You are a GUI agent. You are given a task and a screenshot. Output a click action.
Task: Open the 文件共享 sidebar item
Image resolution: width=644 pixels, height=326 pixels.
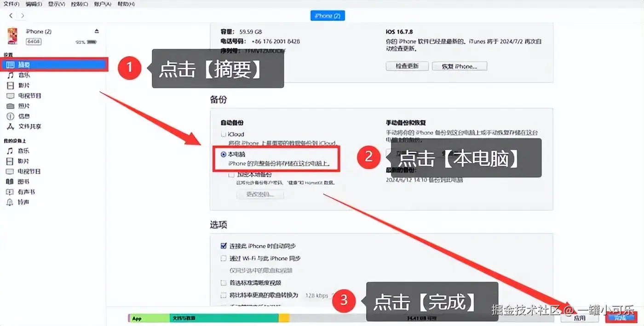[x=29, y=126]
